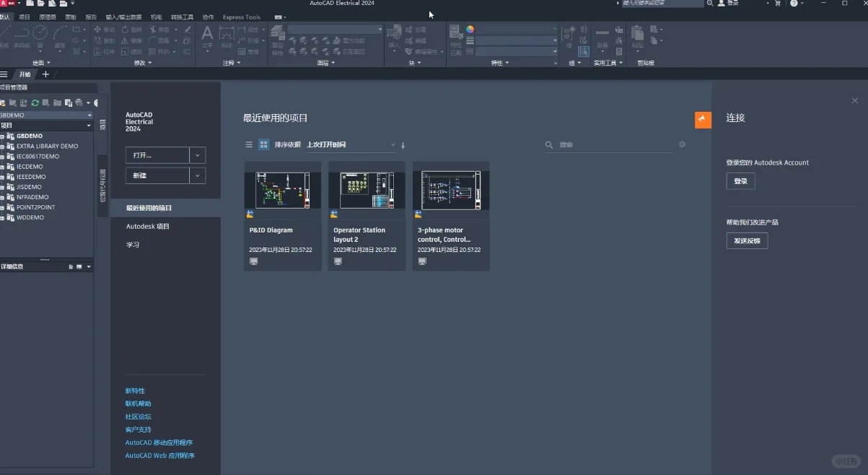Select the Trim (修剪) tool

coord(153,30)
